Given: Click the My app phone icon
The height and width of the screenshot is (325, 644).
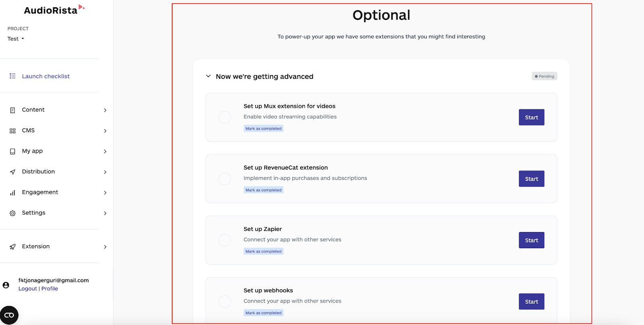Looking at the screenshot, I should pyautogui.click(x=12, y=151).
